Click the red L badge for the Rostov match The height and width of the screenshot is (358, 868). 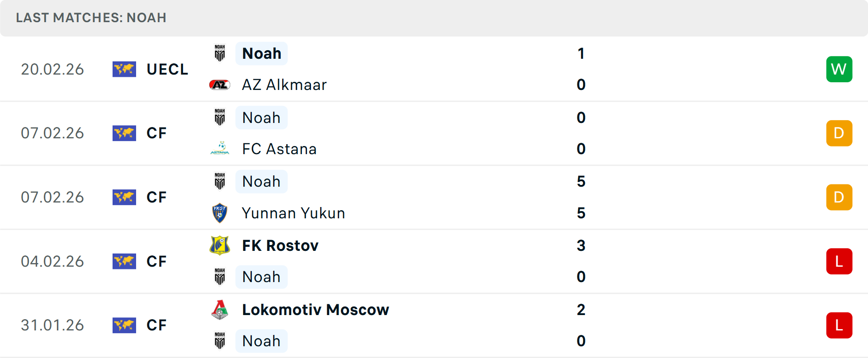839,261
